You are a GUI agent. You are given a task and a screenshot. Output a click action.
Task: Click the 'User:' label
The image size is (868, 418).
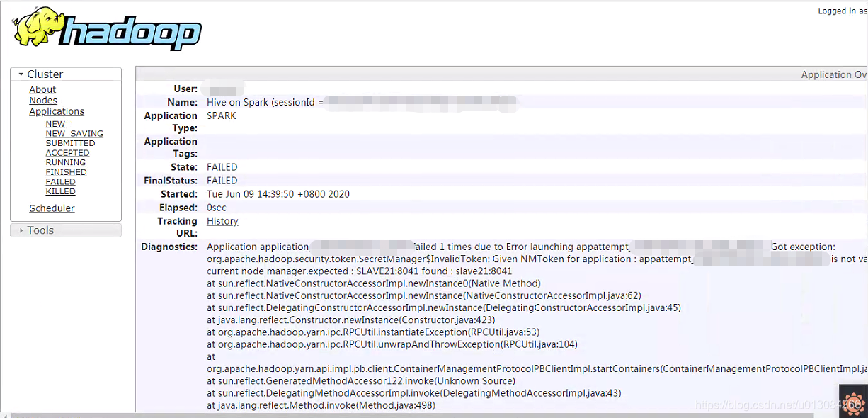tap(185, 89)
